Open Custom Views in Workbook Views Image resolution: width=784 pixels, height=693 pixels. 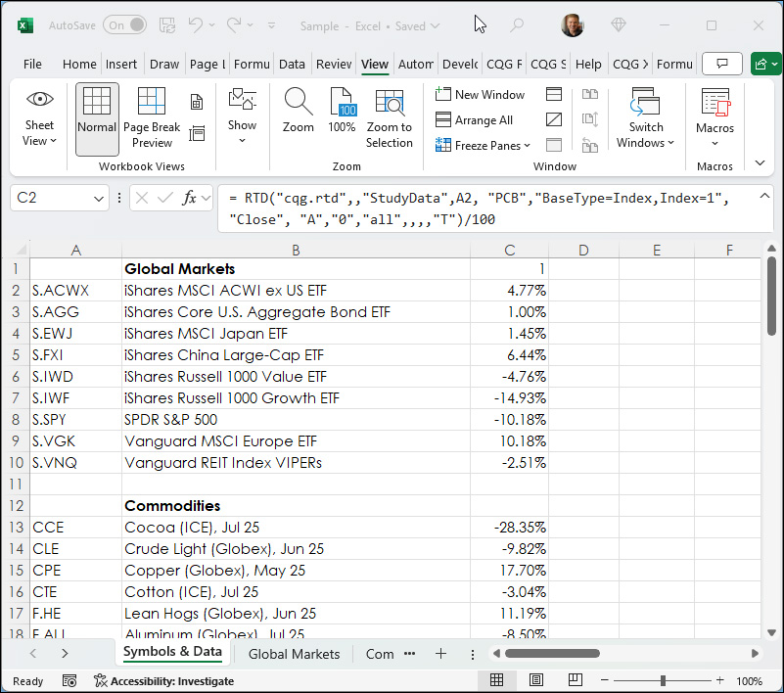click(197, 134)
